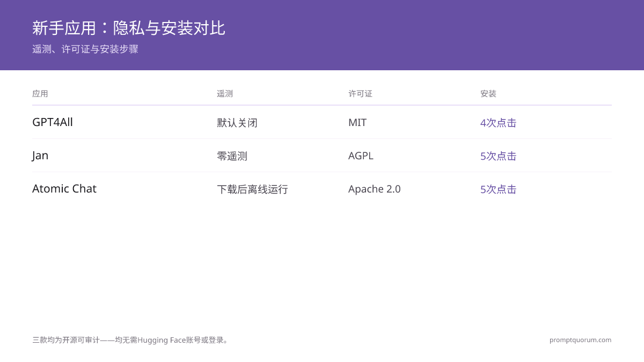The image size is (644, 362).
Task: Select the Jan app name cell
Action: [x=40, y=156]
